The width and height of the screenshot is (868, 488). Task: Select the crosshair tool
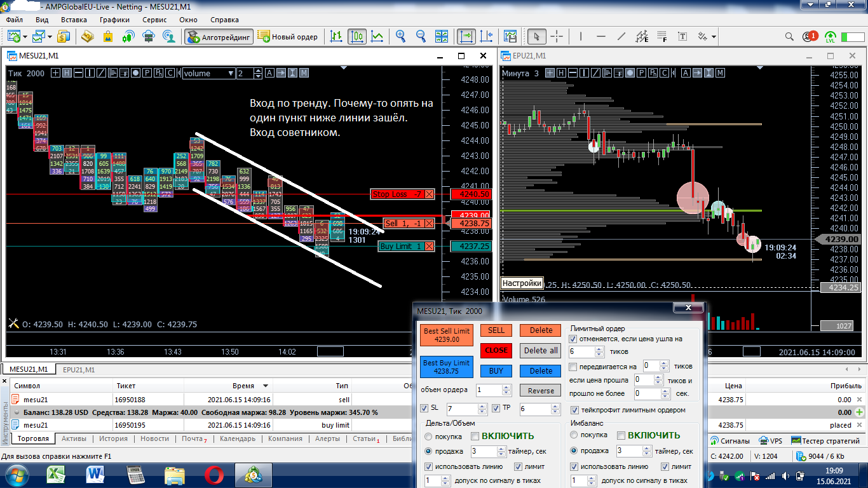pos(557,36)
